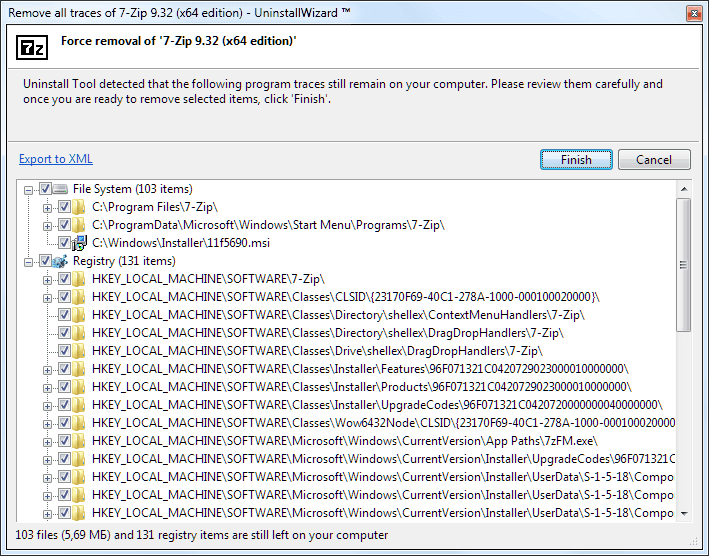Click the folder icon for HKEY_LOCAL_MACHINE\SOFTWARE\7-Zip\
Image resolution: width=709 pixels, height=556 pixels.
coord(79,279)
